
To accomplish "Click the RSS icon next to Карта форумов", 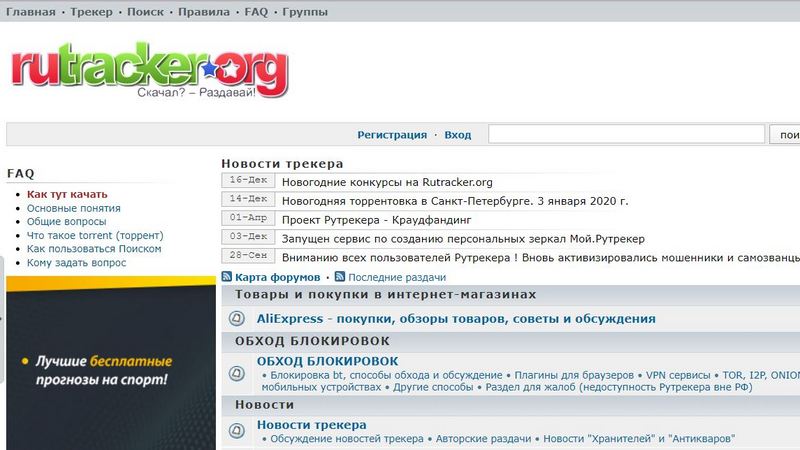I will click(227, 277).
